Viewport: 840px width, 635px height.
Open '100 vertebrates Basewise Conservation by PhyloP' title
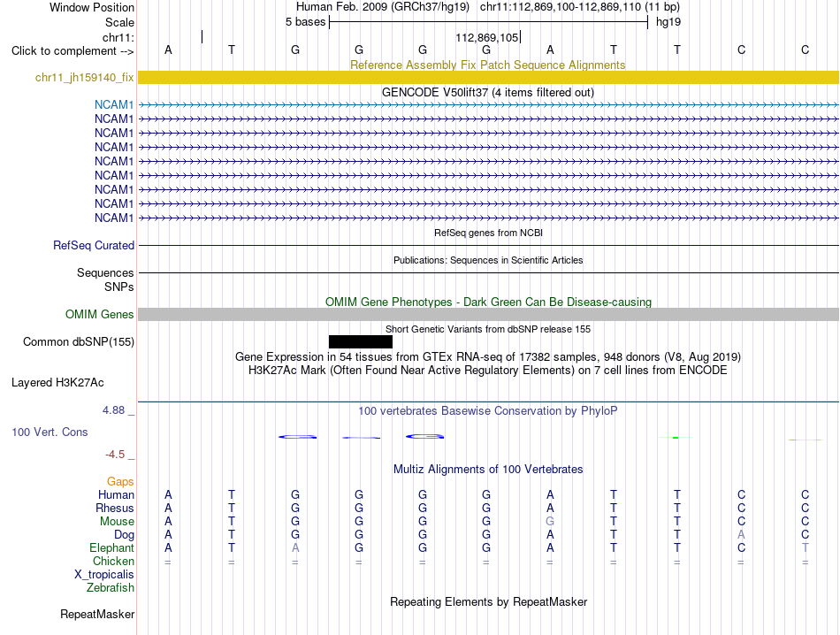pyautogui.click(x=488, y=411)
